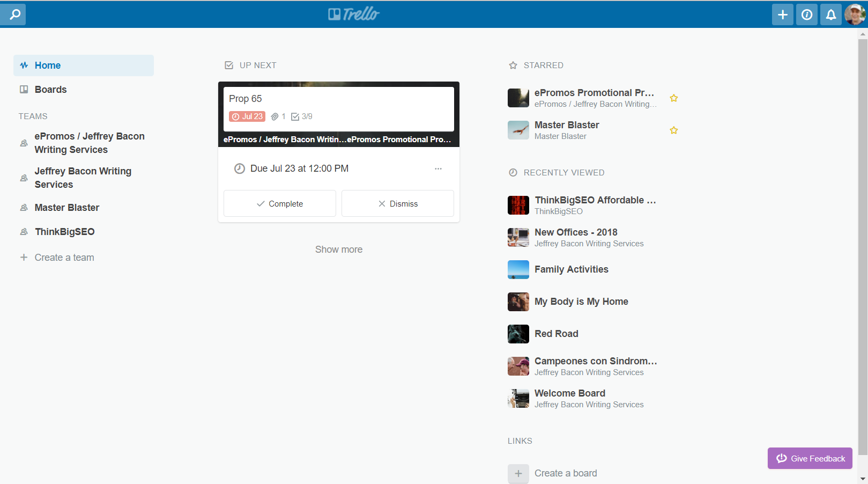The height and width of the screenshot is (484, 868).
Task: Open ThinkBigSEO Affordable board thumbnail
Action: 518,206
